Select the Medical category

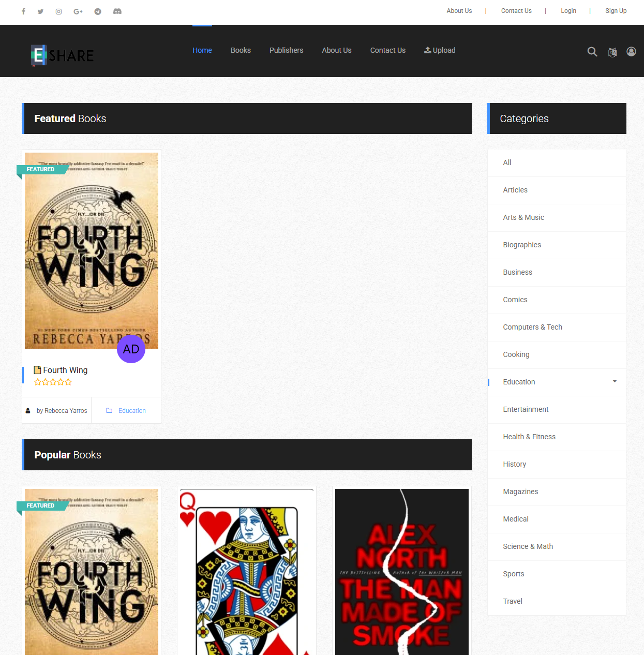(x=557, y=519)
